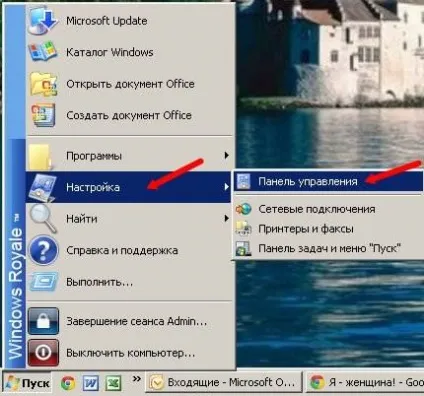Viewport: 424px width, 396px height.
Task: Expand the Настройка submenu arrow
Action: coord(227,187)
